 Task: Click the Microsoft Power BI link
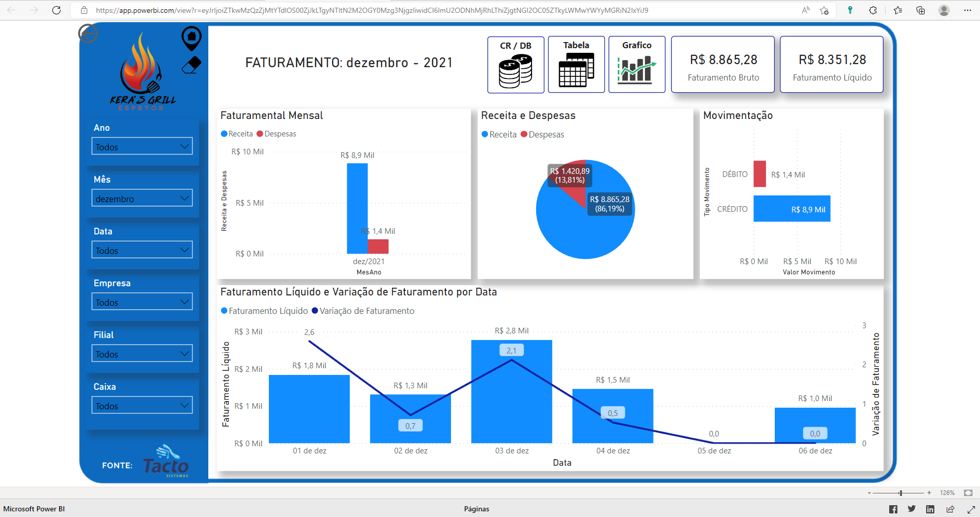(34, 509)
